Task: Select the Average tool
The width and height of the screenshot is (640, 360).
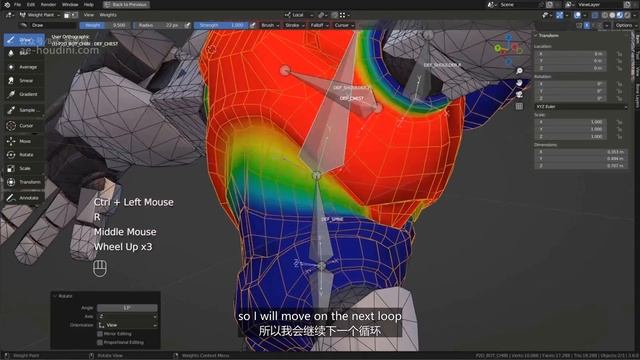Action: coord(24,67)
